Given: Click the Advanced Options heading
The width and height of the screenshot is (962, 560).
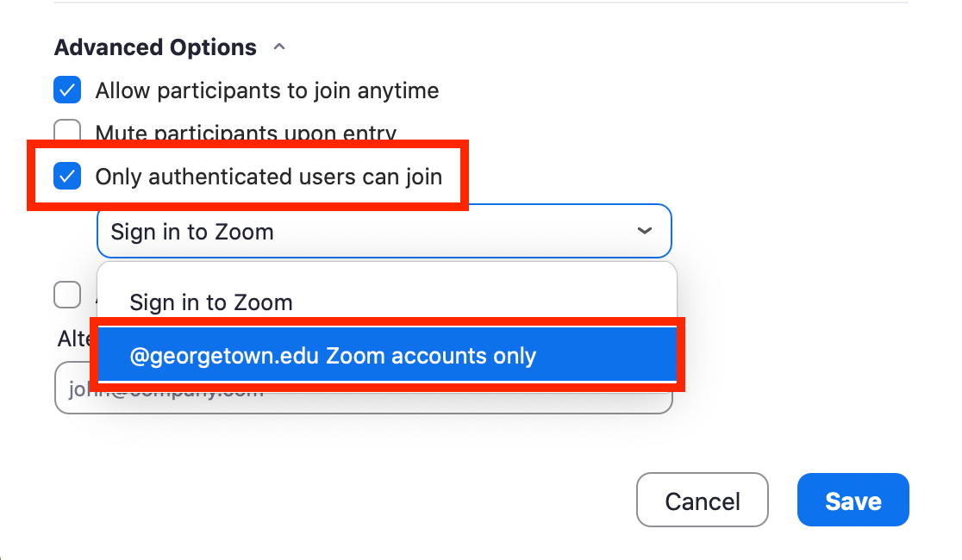Looking at the screenshot, I should [155, 47].
